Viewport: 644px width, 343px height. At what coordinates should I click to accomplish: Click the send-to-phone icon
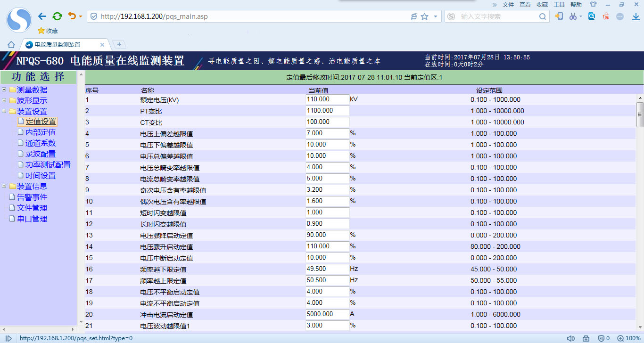tap(559, 16)
